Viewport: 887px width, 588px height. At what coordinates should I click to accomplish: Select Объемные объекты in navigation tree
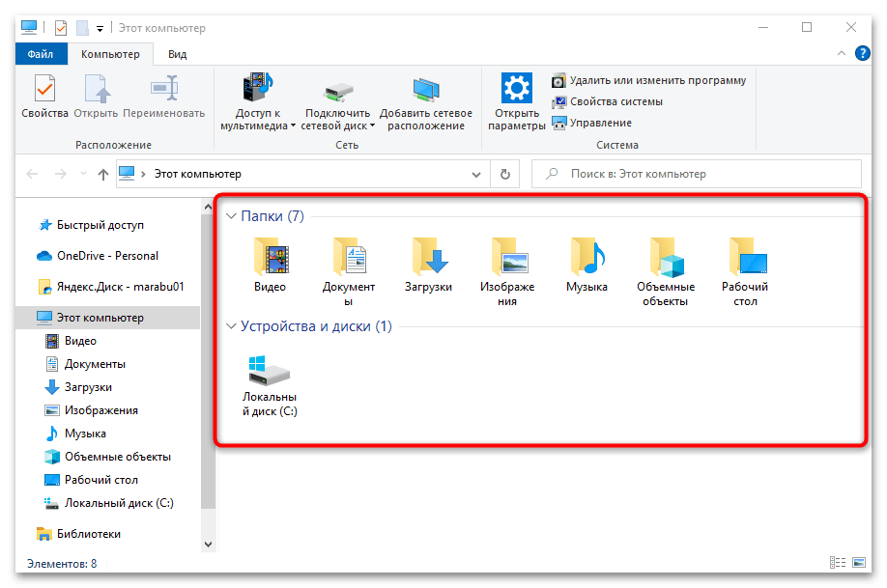coord(108,457)
